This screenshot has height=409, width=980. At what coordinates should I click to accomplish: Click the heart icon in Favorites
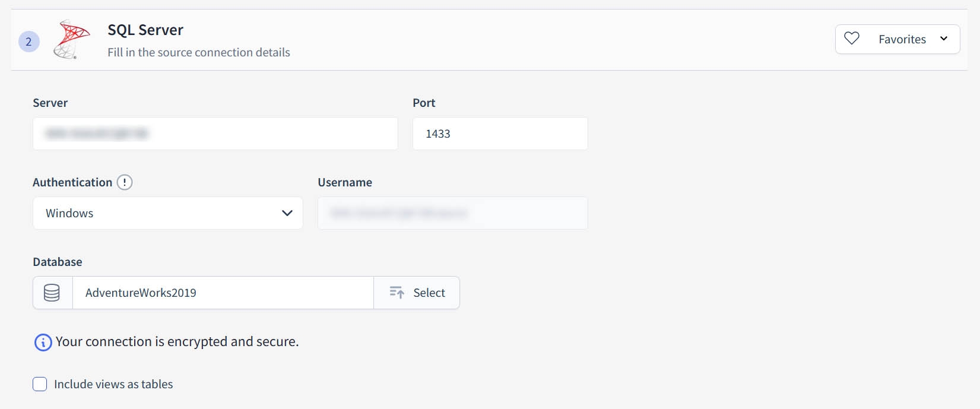(852, 39)
